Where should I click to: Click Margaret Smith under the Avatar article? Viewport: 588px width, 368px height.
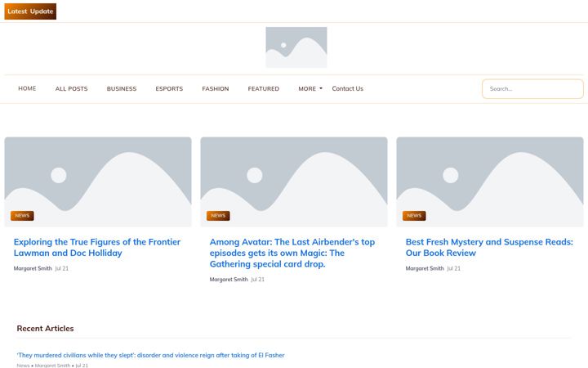coord(229,280)
